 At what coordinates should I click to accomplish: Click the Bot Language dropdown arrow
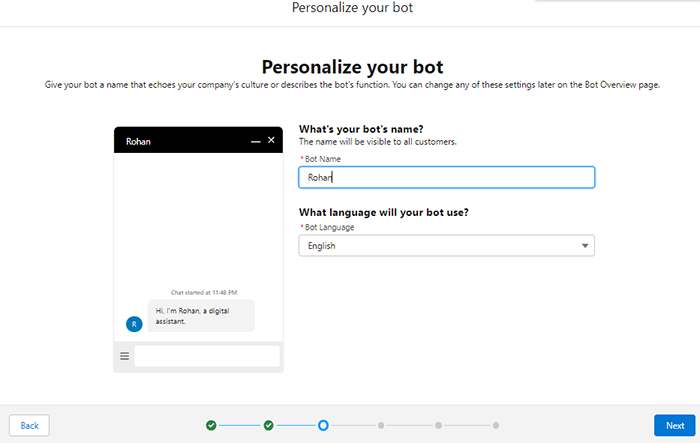point(584,245)
